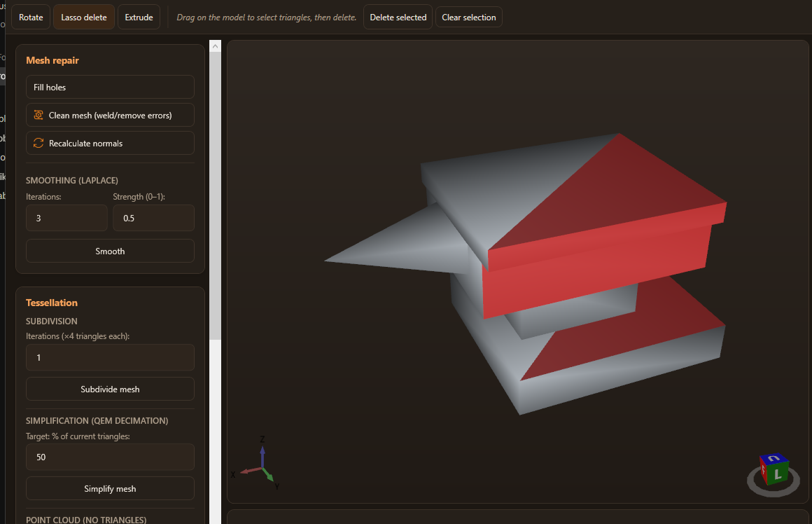Run Clean mesh (weld/remove errors)

[111, 115]
